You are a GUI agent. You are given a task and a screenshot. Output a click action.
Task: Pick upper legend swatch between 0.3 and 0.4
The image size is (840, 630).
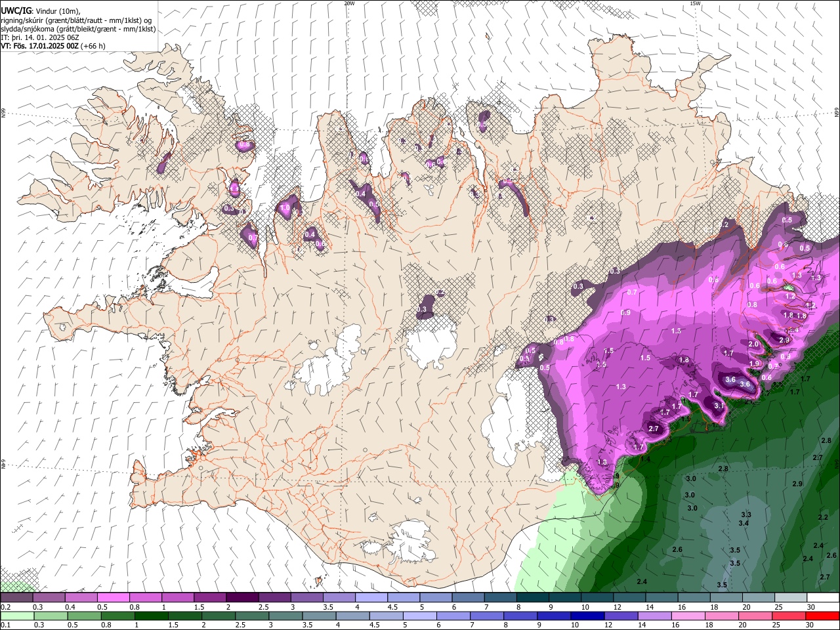click(49, 598)
